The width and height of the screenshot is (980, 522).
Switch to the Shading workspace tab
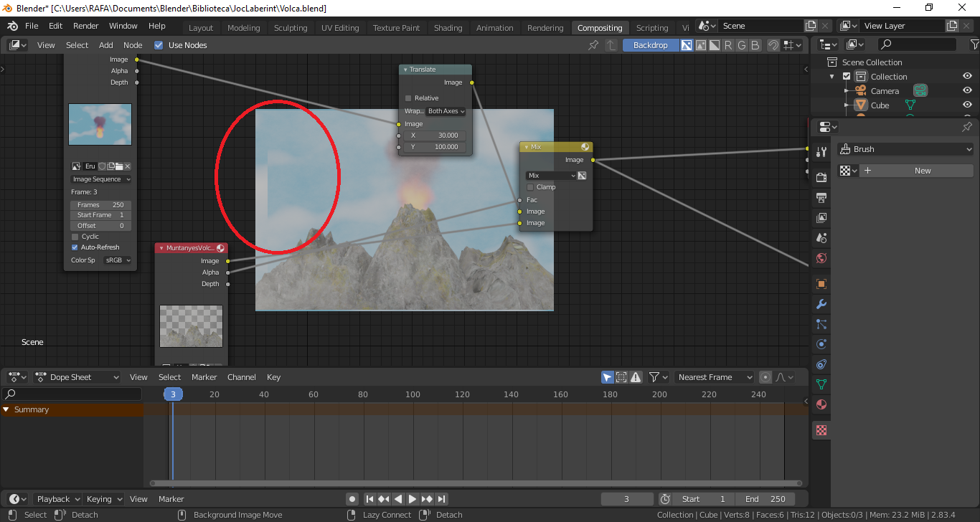[x=448, y=28]
